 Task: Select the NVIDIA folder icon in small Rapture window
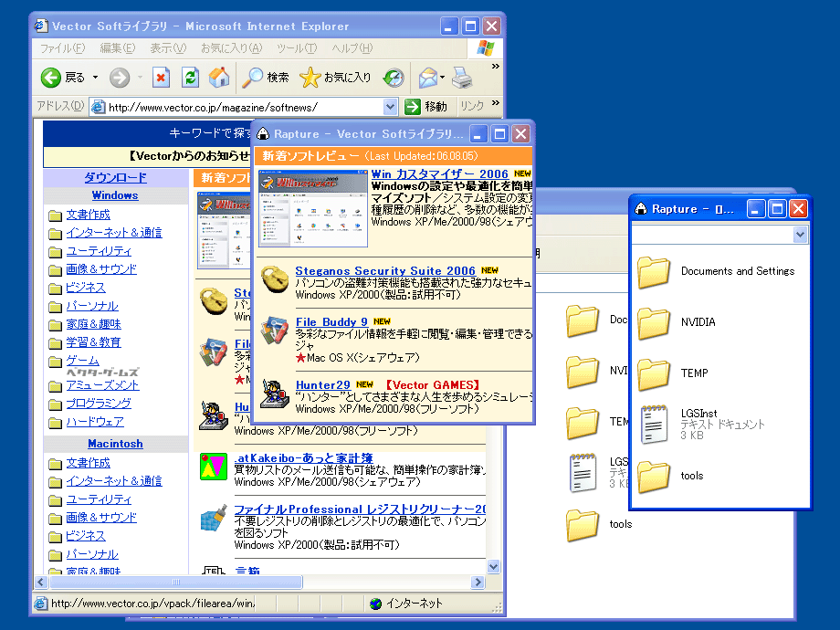653,322
